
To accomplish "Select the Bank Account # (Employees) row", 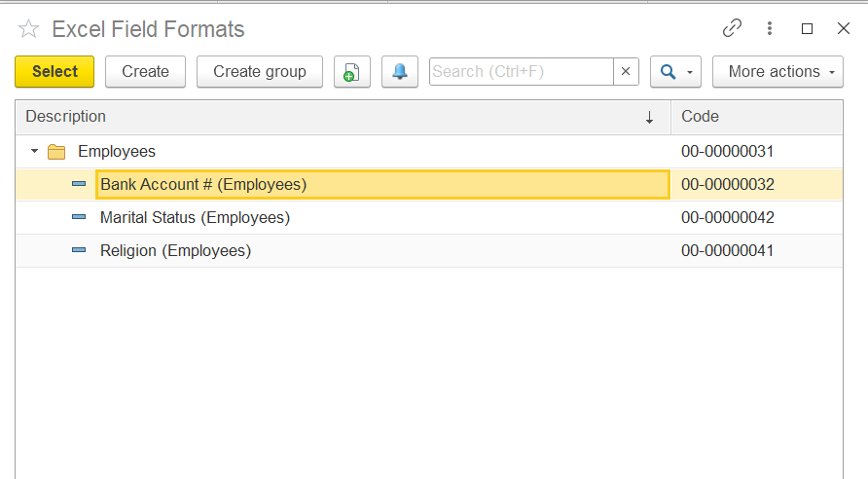I will [429, 184].
